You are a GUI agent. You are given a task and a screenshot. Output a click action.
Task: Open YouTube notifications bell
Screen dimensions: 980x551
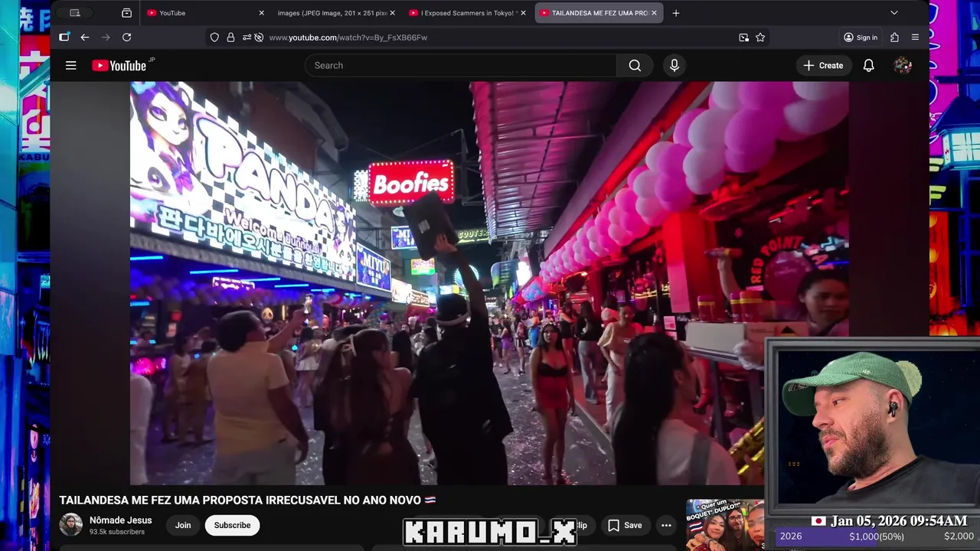click(x=869, y=66)
